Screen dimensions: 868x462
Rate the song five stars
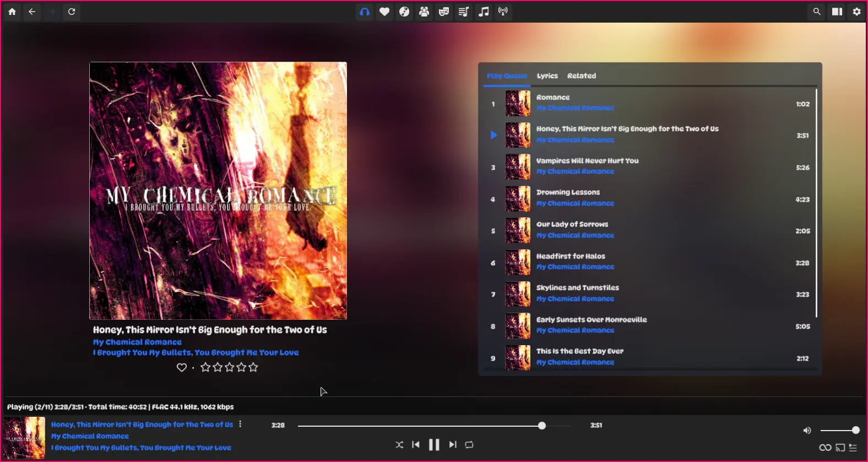(253, 367)
